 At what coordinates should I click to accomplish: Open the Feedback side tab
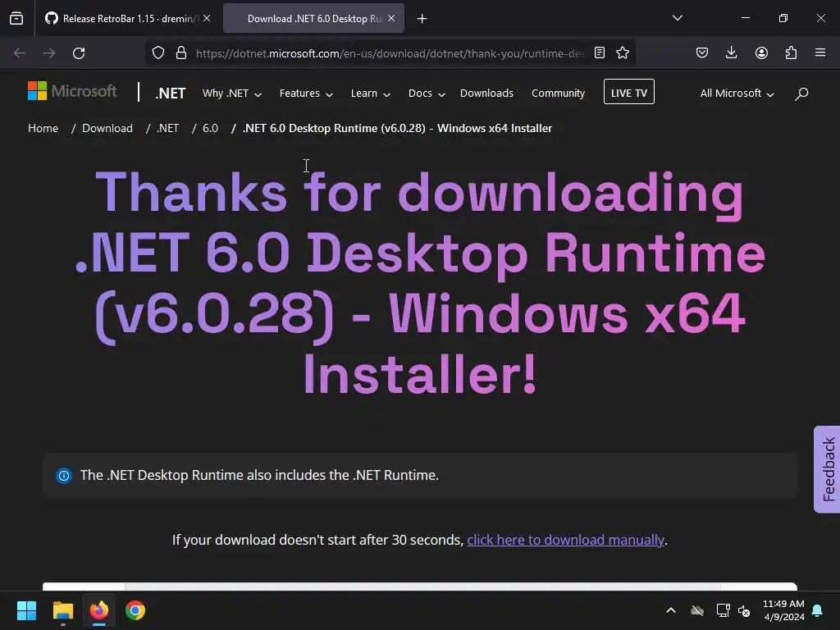point(828,469)
